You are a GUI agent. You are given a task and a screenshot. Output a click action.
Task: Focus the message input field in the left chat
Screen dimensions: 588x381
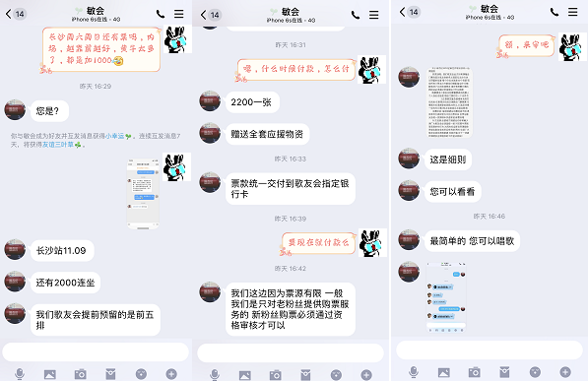(x=96, y=351)
